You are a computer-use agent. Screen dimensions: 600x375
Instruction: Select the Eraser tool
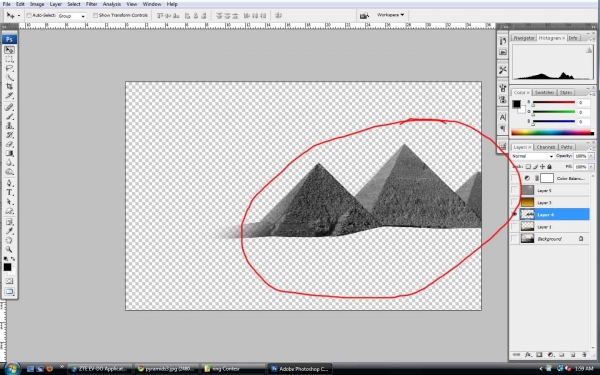(9, 144)
